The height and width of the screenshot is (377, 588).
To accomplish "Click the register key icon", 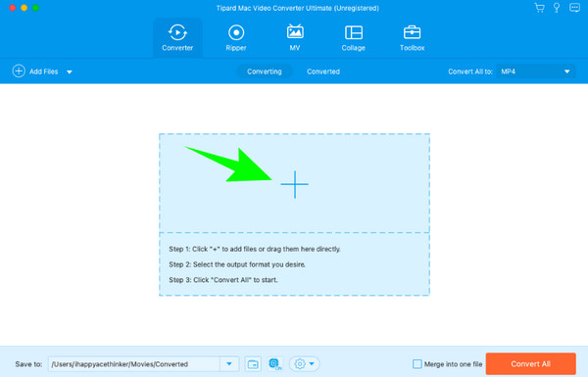I will pyautogui.click(x=557, y=8).
